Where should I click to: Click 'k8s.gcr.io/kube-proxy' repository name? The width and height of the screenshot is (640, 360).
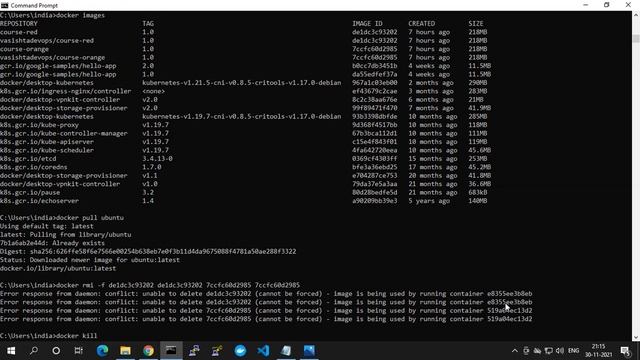[39, 125]
